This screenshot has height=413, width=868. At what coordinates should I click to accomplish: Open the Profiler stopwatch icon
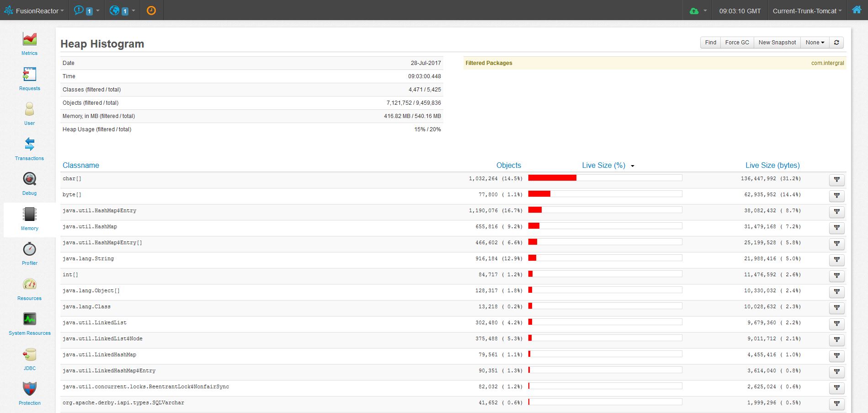(29, 251)
